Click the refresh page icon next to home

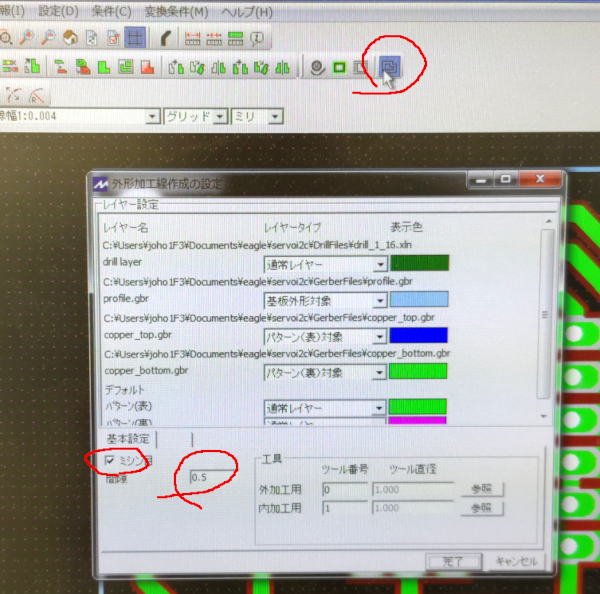click(92, 38)
